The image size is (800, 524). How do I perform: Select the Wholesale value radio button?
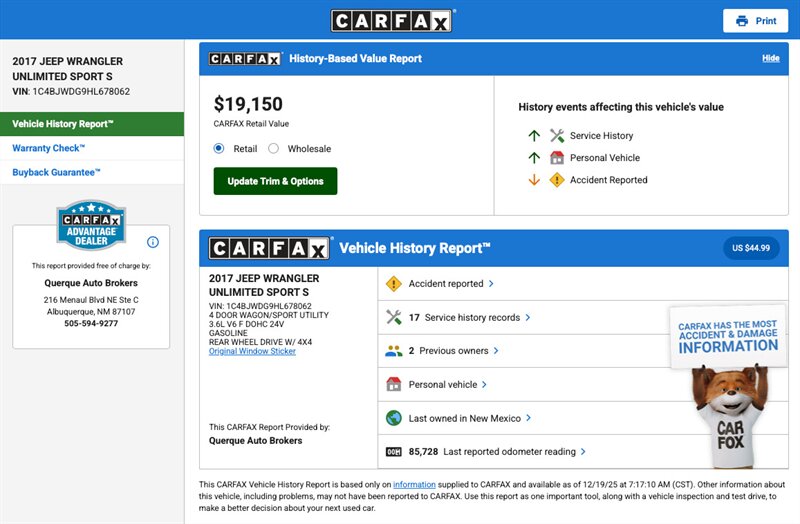274,149
